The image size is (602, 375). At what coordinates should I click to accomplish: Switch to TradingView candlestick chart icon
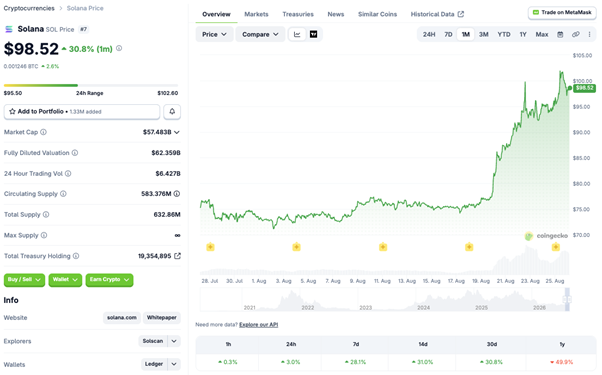[313, 35]
